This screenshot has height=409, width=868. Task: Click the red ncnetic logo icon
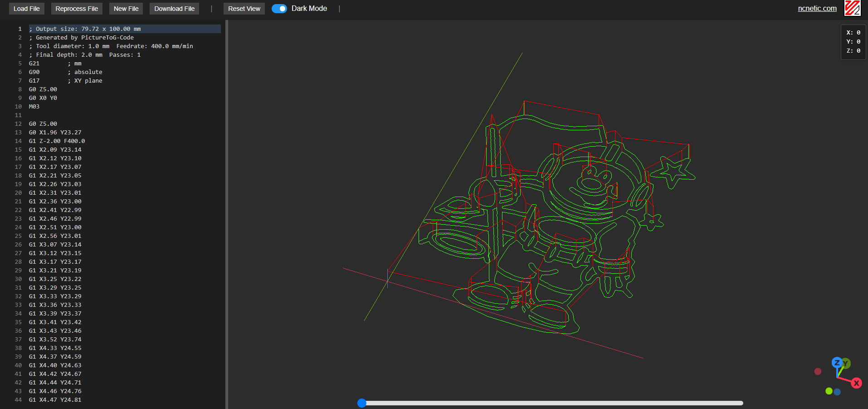pos(852,8)
